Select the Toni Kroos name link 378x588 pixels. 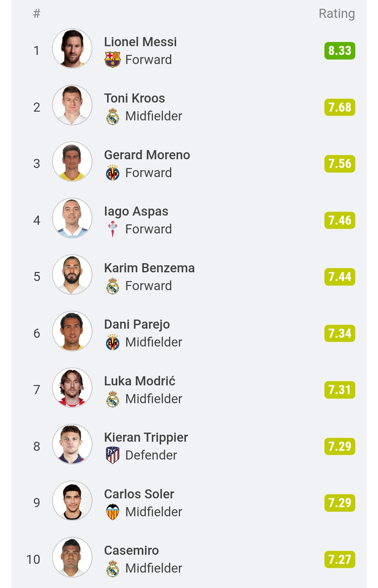pyautogui.click(x=134, y=98)
